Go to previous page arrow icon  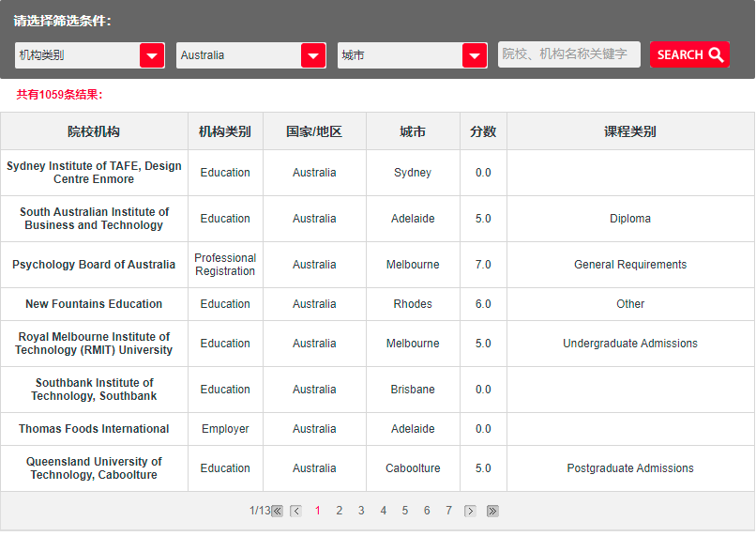point(296,511)
